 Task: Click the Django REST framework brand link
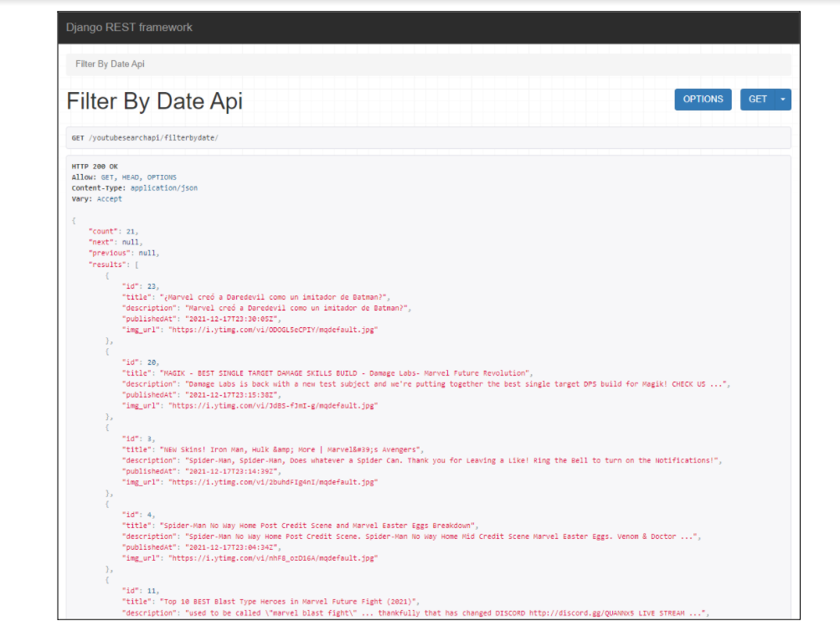coord(129,28)
